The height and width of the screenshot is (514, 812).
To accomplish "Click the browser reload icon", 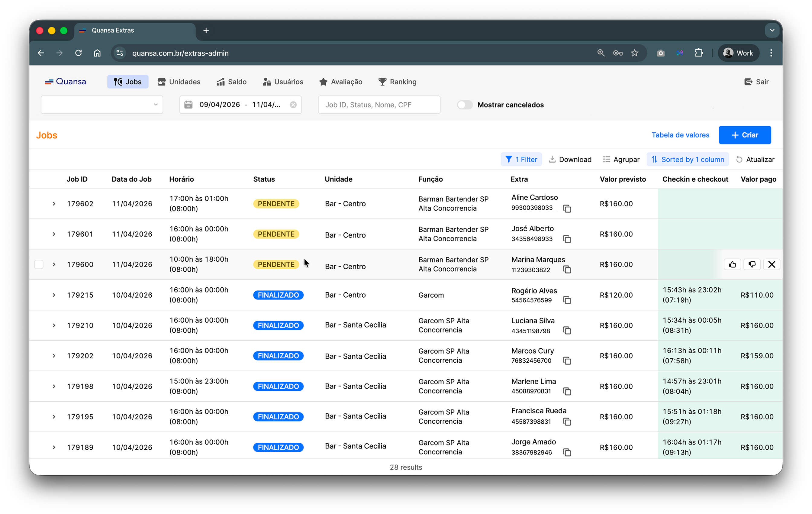I will click(78, 53).
